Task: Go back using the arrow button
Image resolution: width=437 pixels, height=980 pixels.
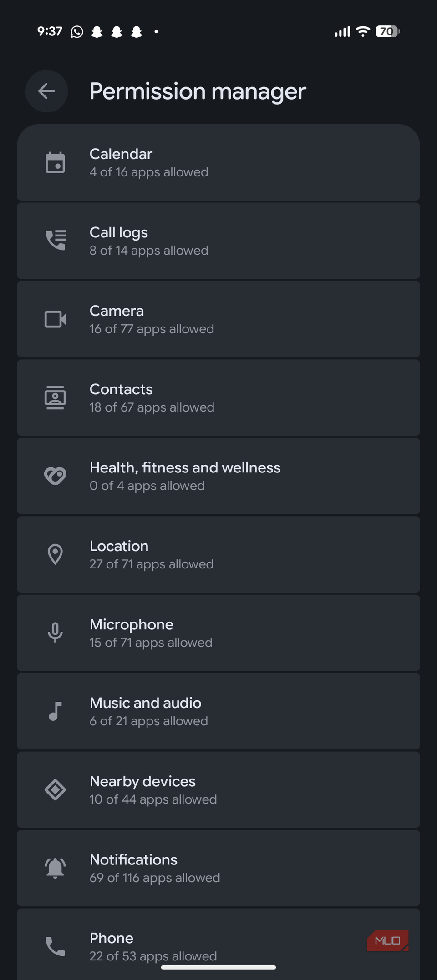Action: (46, 91)
